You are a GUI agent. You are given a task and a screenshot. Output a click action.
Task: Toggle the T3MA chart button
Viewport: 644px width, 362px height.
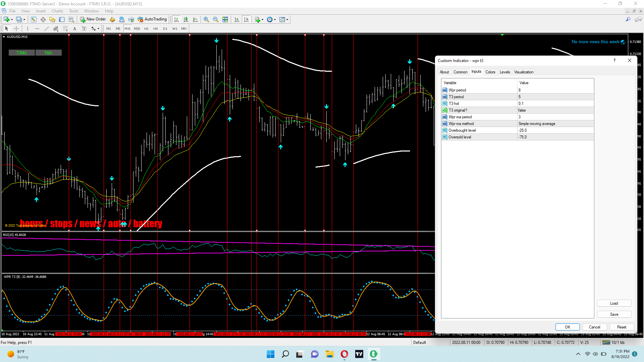21,53
